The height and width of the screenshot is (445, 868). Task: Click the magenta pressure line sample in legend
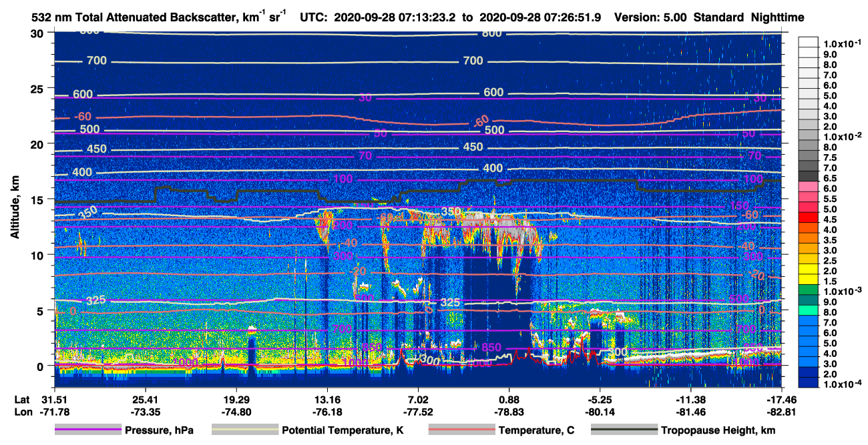pyautogui.click(x=88, y=431)
